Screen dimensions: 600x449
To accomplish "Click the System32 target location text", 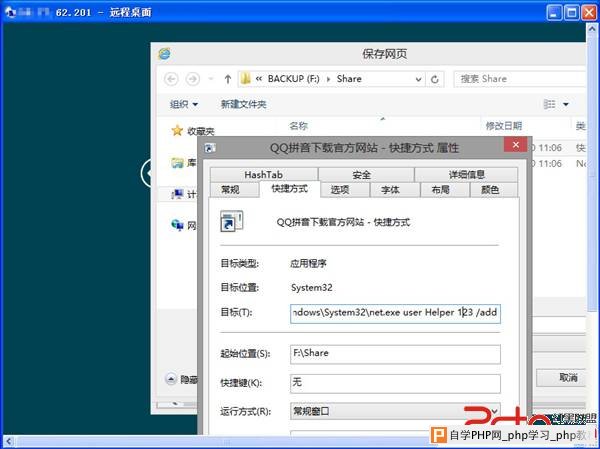I will pyautogui.click(x=311, y=288).
